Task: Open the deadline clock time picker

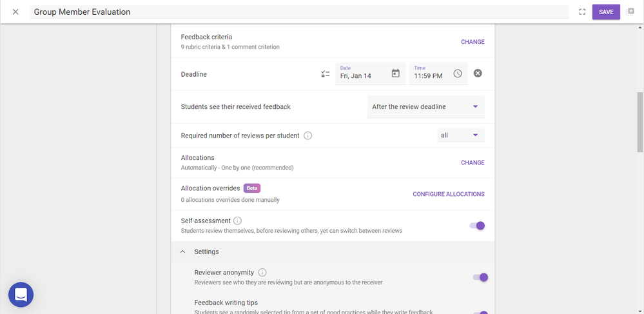Action: [x=458, y=74]
